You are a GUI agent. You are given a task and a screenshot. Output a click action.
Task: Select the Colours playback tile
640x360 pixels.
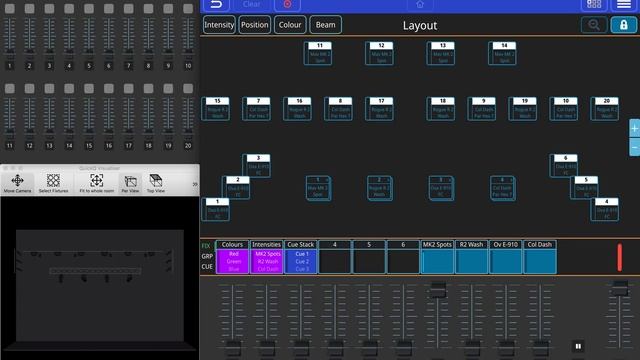point(232,257)
